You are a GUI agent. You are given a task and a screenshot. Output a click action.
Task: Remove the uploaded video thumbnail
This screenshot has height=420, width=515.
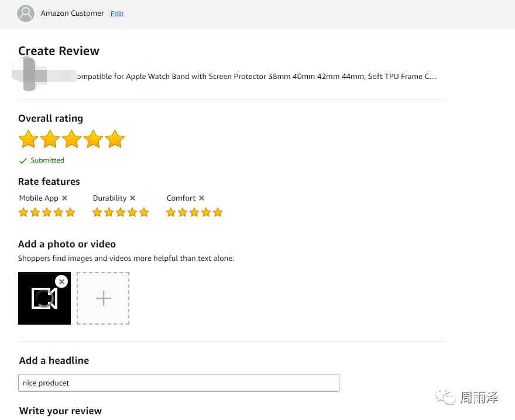[x=61, y=281]
